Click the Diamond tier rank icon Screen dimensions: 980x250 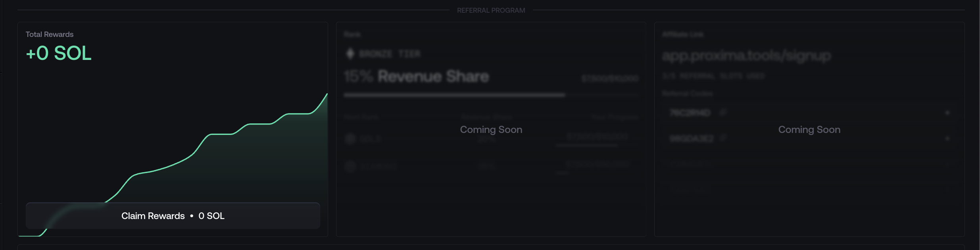coord(350,166)
